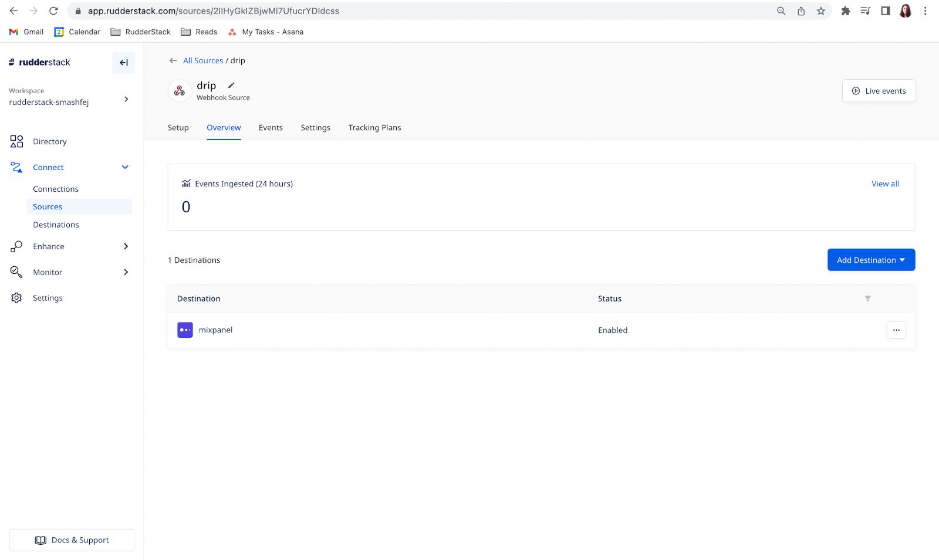Open Docs & Support
Screen dimensions: 939x560
(72, 540)
